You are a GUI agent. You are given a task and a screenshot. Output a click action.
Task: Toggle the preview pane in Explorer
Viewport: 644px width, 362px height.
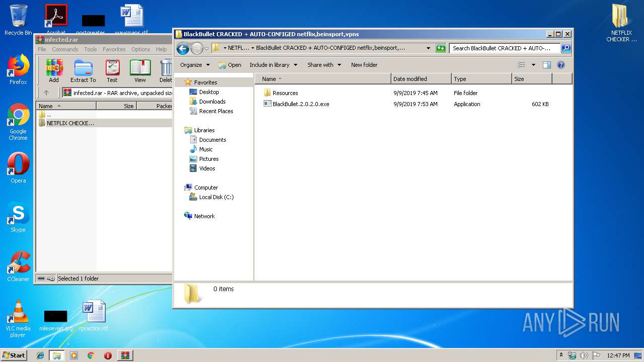547,65
